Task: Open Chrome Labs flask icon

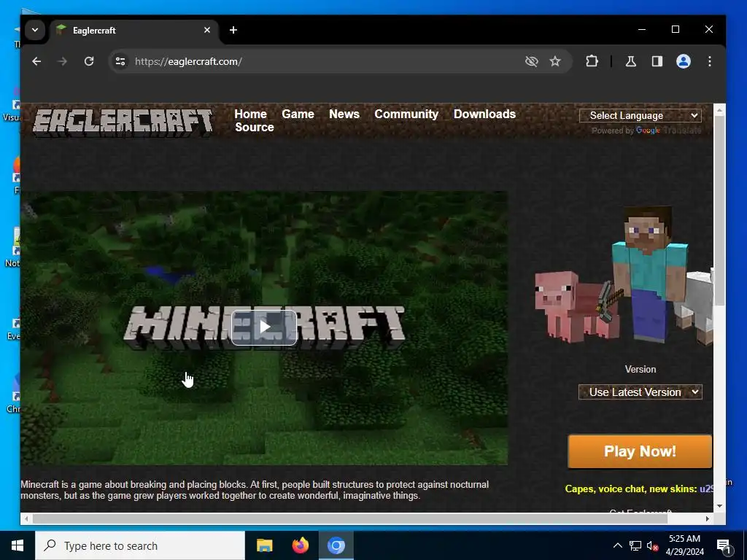Action: [631, 61]
